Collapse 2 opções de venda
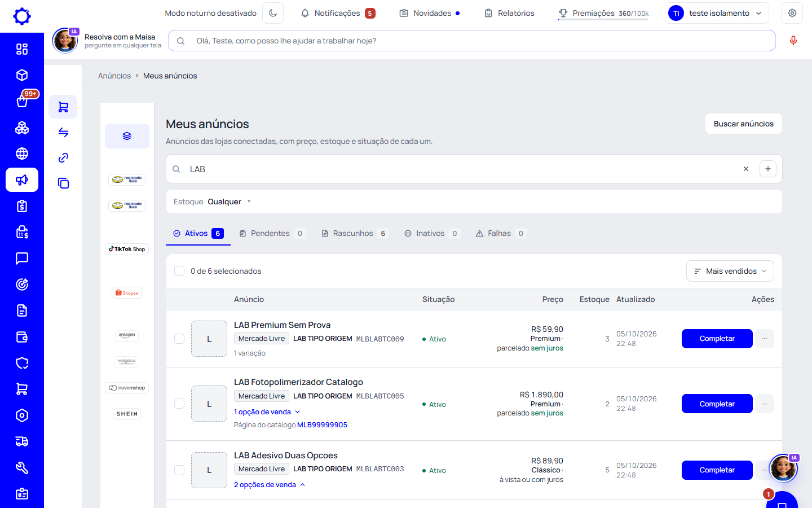 tap(270, 485)
